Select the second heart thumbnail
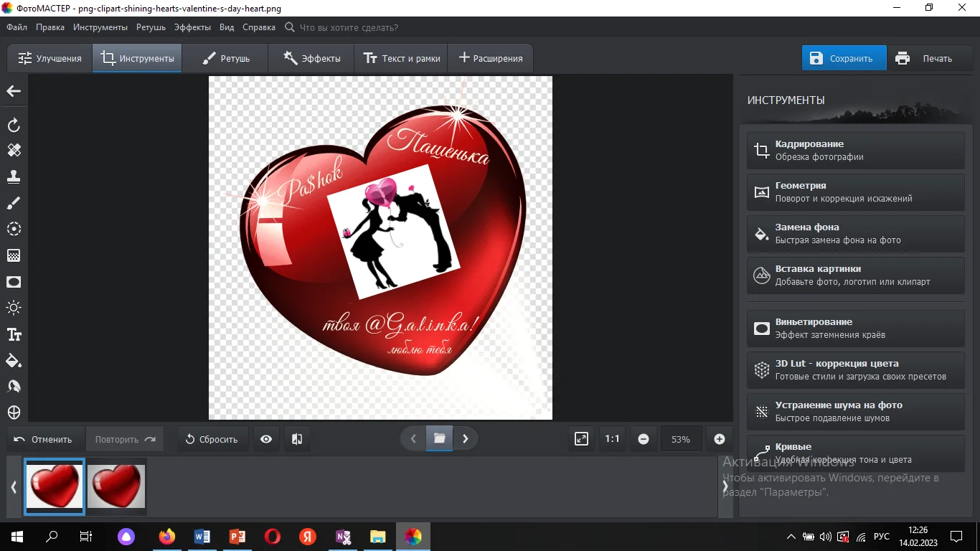The height and width of the screenshot is (551, 980). tap(116, 486)
